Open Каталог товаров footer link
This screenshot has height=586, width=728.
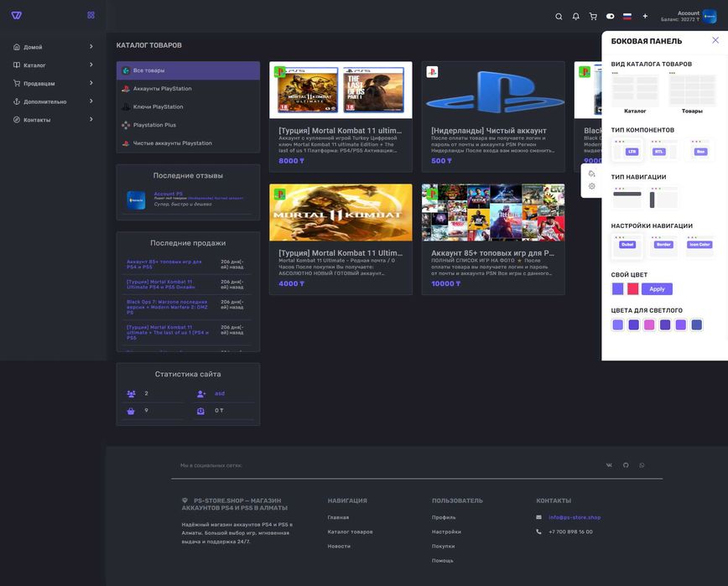(350, 532)
